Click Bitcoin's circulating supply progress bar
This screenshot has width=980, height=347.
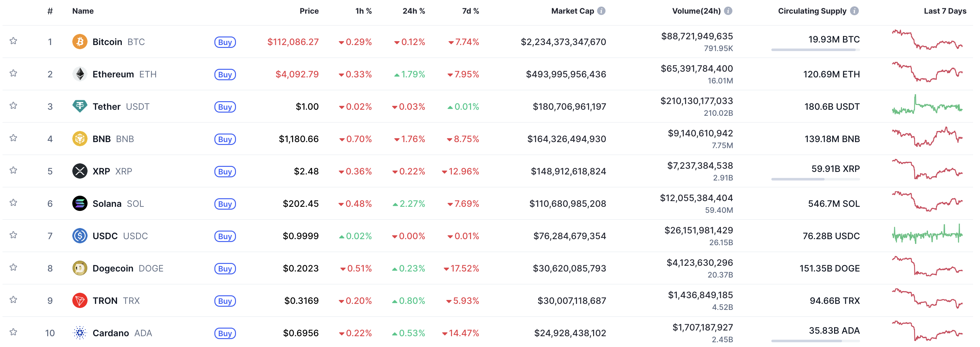815,49
